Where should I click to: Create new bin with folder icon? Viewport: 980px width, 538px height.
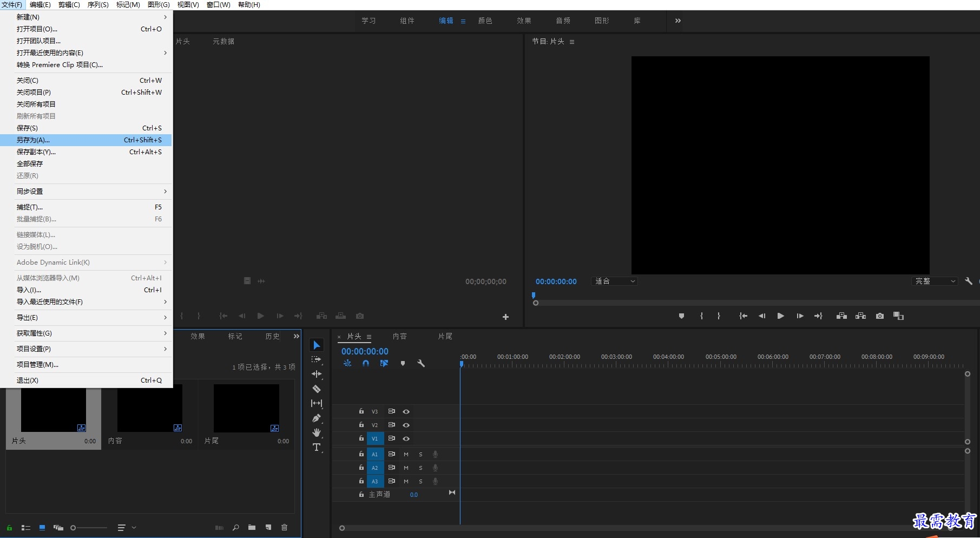pyautogui.click(x=252, y=528)
